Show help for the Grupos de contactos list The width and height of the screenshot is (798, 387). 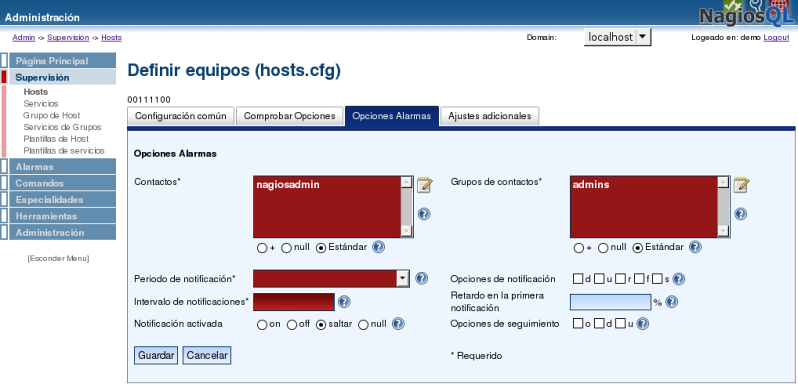click(740, 213)
